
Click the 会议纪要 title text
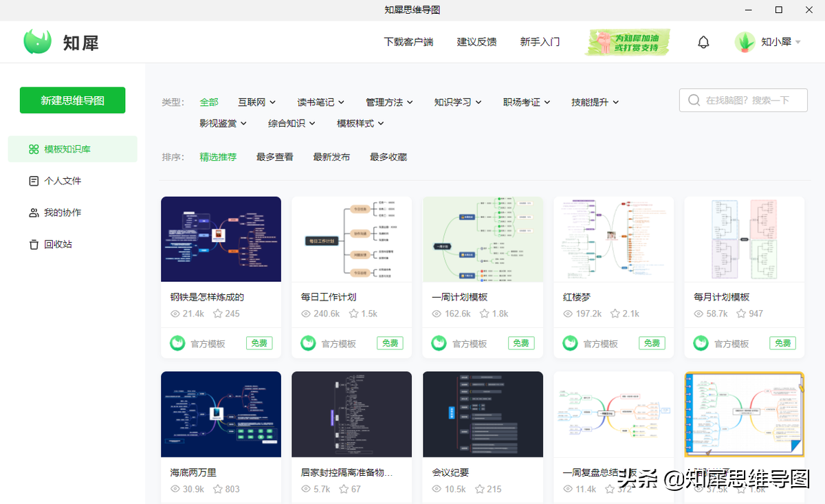tap(450, 472)
